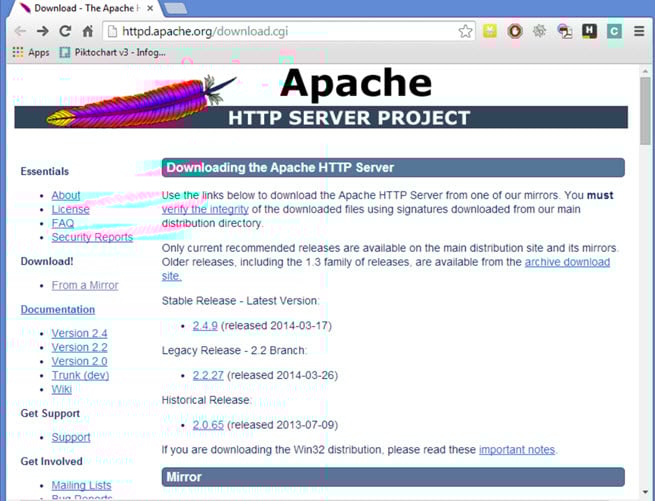The image size is (655, 501).
Task: Open the Apps shortcut in bookmarks bar
Action: click(31, 52)
